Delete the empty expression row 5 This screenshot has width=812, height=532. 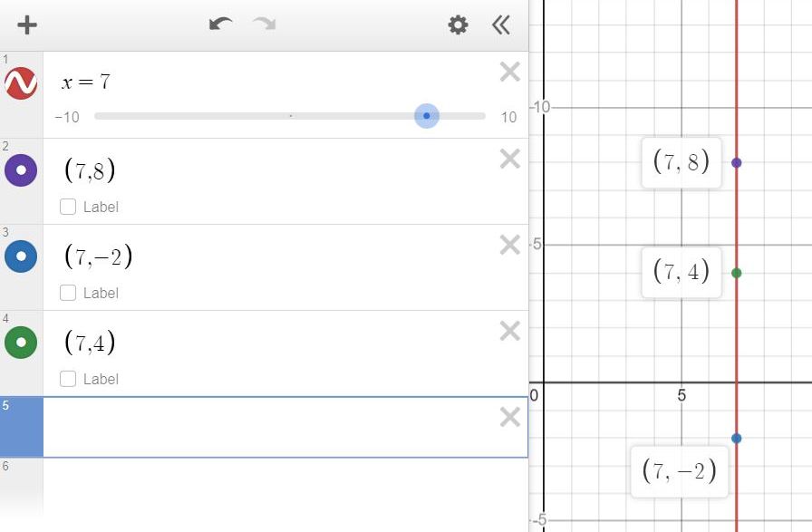click(510, 417)
